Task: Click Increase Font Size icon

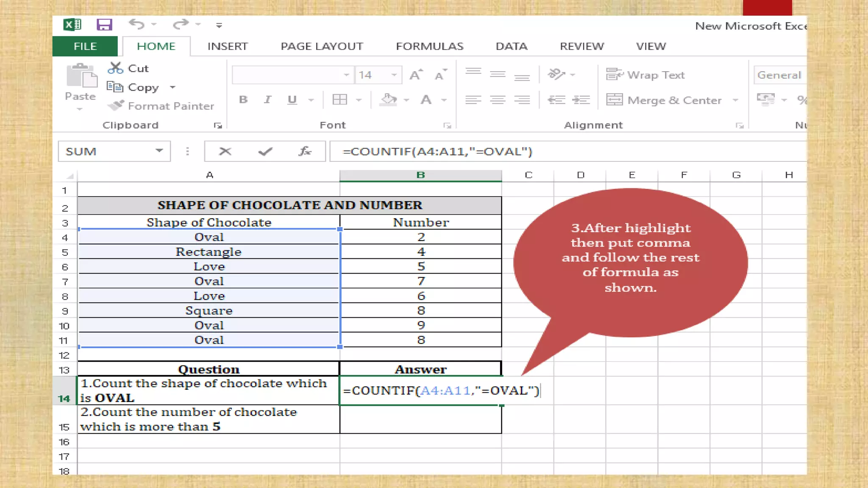Action: click(416, 75)
